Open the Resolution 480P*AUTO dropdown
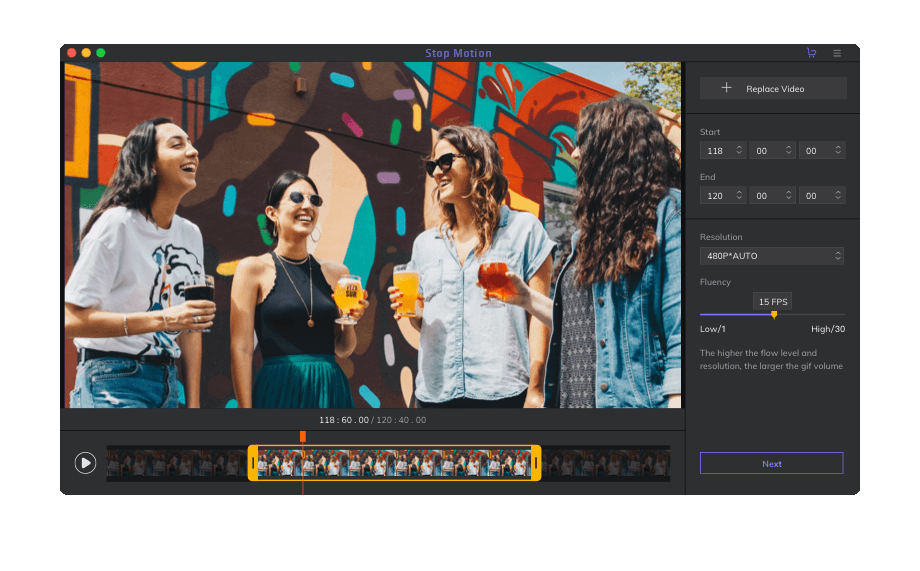 click(771, 256)
